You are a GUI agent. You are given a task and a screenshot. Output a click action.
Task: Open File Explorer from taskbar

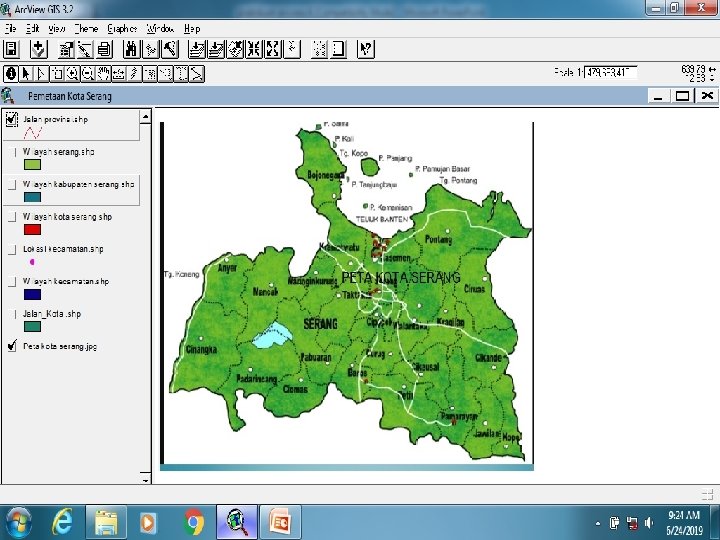(x=106, y=523)
